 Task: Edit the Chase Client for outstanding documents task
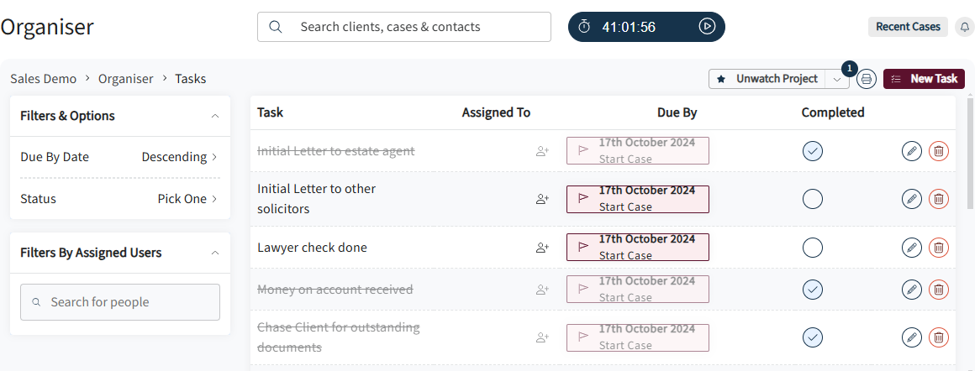912,337
